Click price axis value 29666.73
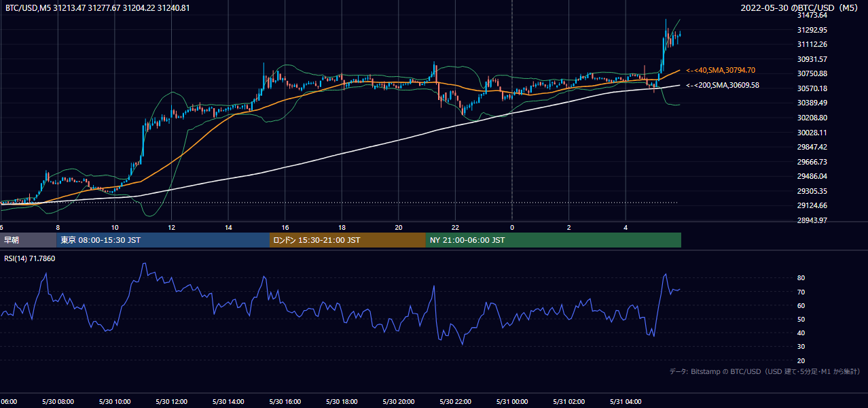Image resolution: width=868 pixels, height=408 pixels. pyautogui.click(x=812, y=162)
